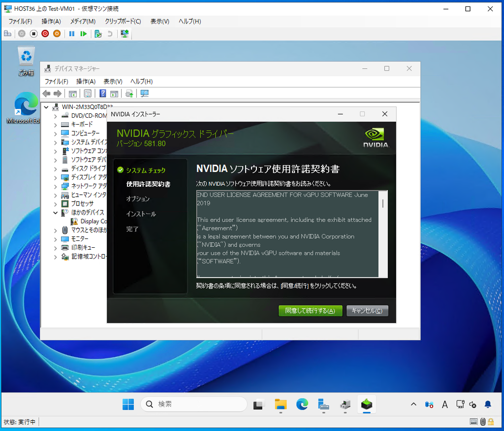The image size is (504, 431).
Task: Expand the コンピューター node
Action: point(55,133)
